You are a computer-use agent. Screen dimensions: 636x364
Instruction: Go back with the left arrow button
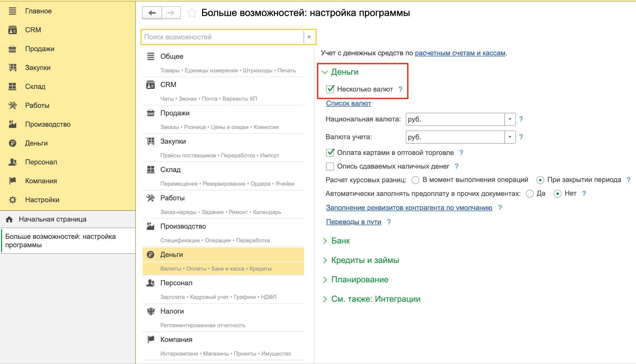pyautogui.click(x=152, y=13)
